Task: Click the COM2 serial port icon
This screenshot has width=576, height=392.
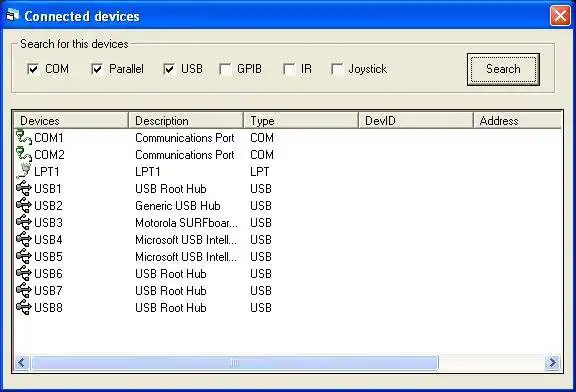Action: 24,154
